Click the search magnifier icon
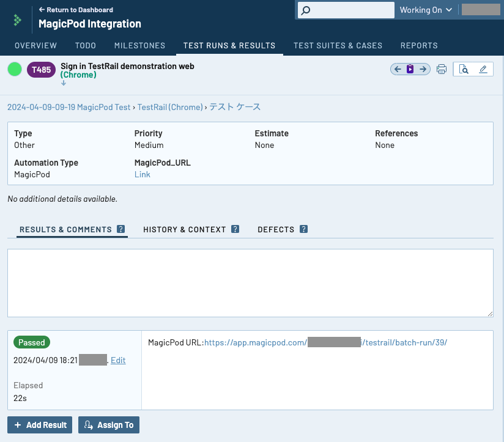 click(306, 10)
